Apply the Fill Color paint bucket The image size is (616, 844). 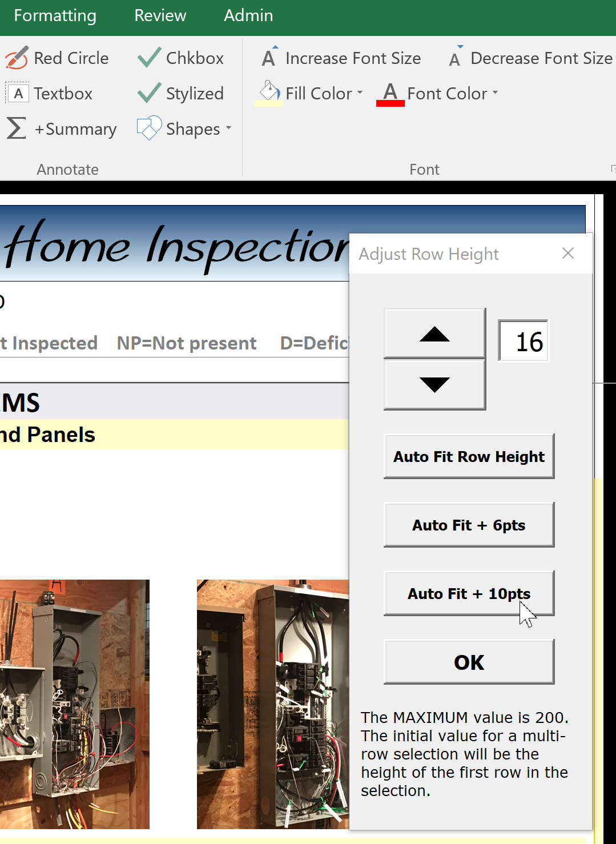(269, 93)
